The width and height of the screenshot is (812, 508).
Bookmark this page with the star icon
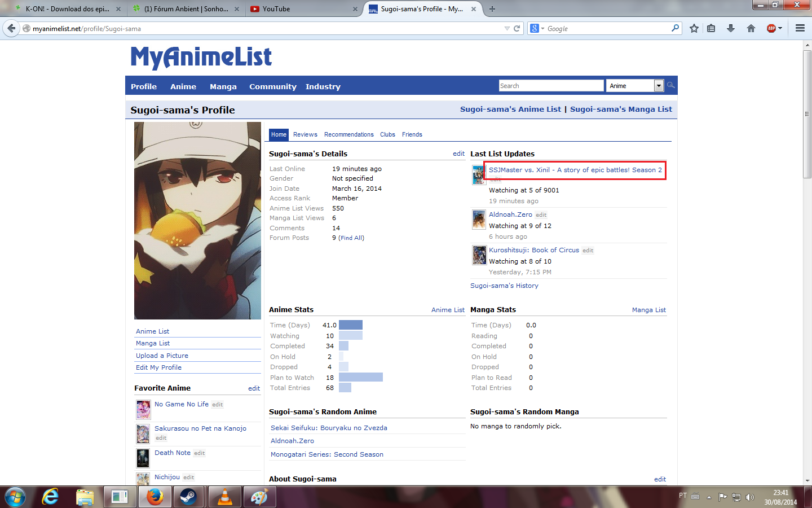(x=694, y=28)
